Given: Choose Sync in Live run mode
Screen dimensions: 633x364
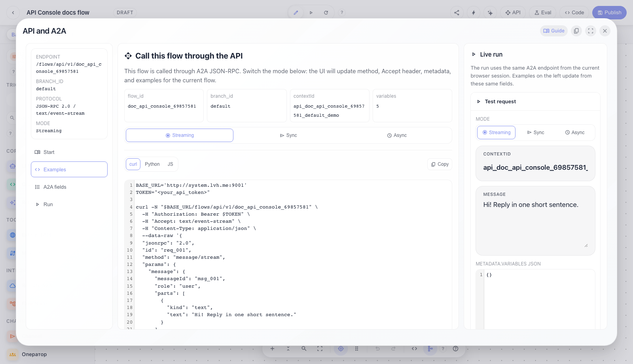Looking at the screenshot, I should point(536,133).
